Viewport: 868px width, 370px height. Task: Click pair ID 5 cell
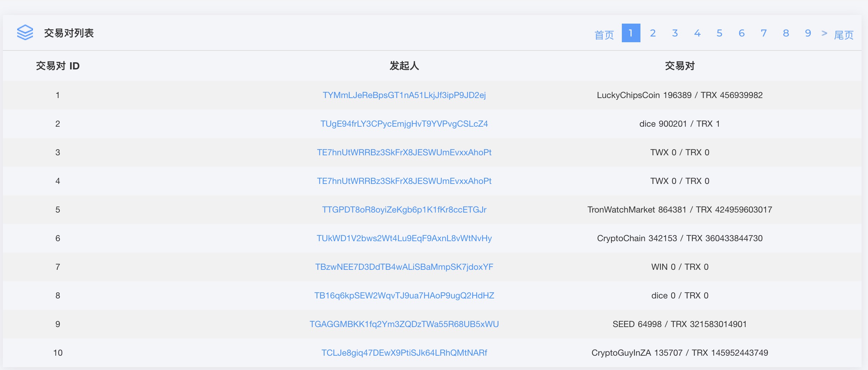coord(58,210)
